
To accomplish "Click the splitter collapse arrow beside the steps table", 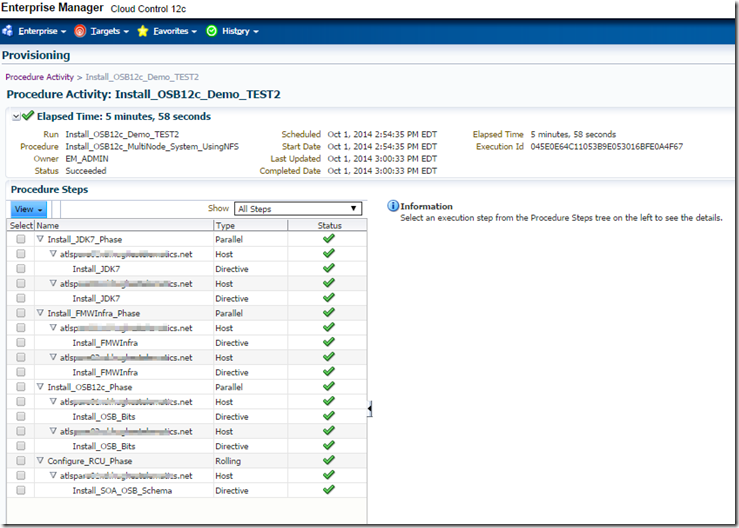I will 370,409.
